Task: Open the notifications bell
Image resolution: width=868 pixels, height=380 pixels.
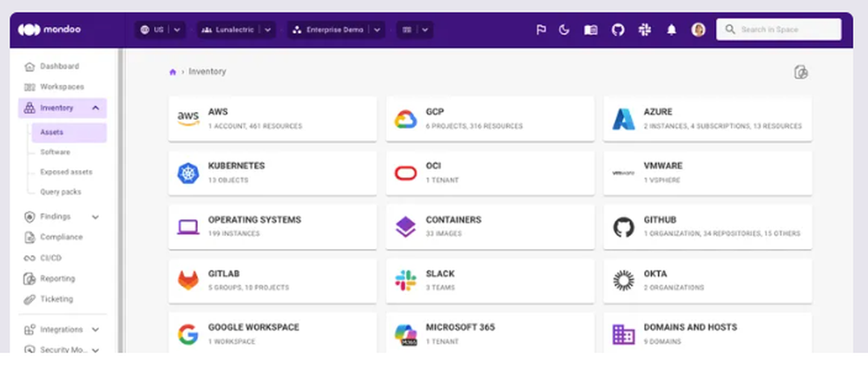Action: pos(672,29)
